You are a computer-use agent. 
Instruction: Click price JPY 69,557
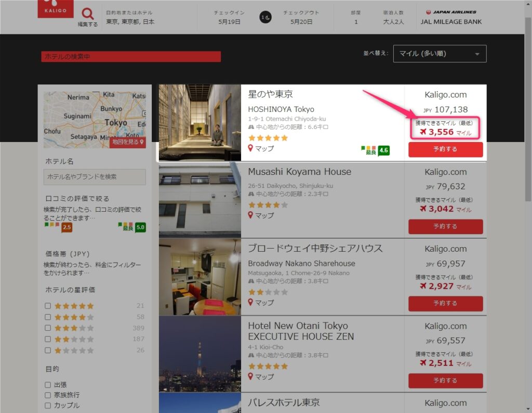(445, 340)
